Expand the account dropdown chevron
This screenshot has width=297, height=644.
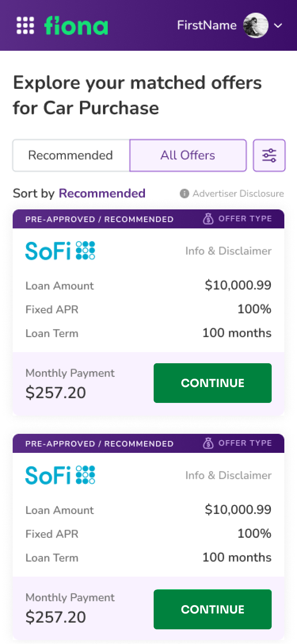click(x=278, y=25)
